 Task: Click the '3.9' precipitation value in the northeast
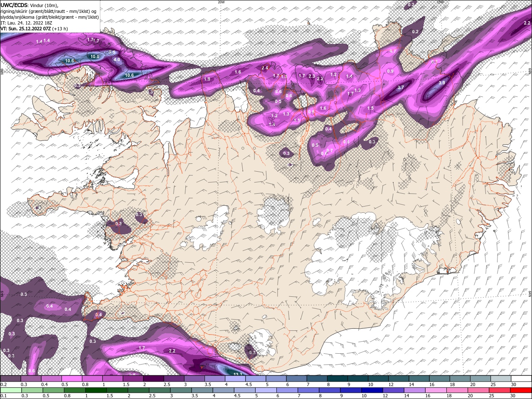pyautogui.click(x=442, y=83)
